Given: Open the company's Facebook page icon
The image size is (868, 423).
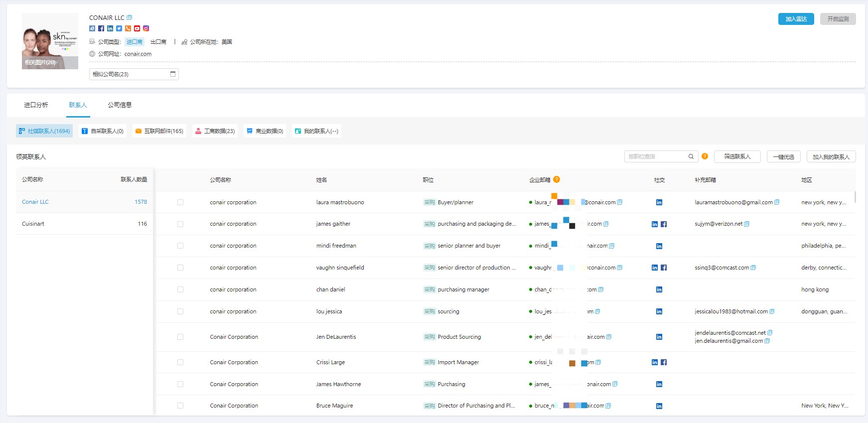Looking at the screenshot, I should (x=101, y=28).
